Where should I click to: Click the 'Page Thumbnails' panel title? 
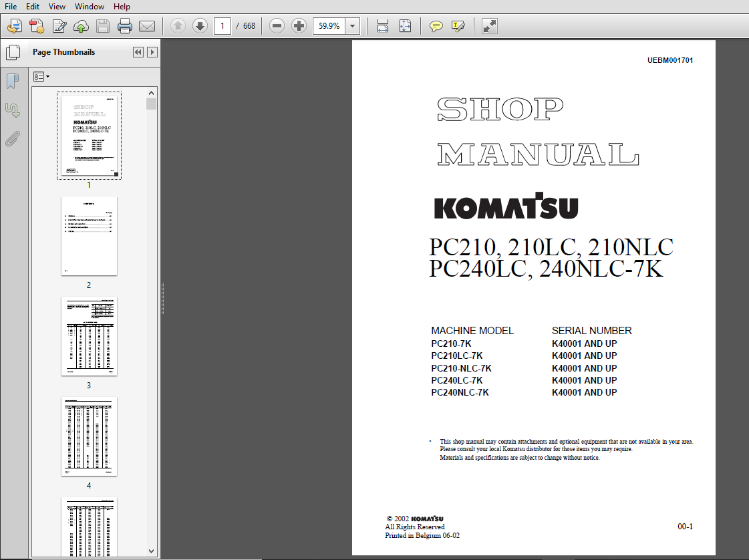pyautogui.click(x=63, y=52)
